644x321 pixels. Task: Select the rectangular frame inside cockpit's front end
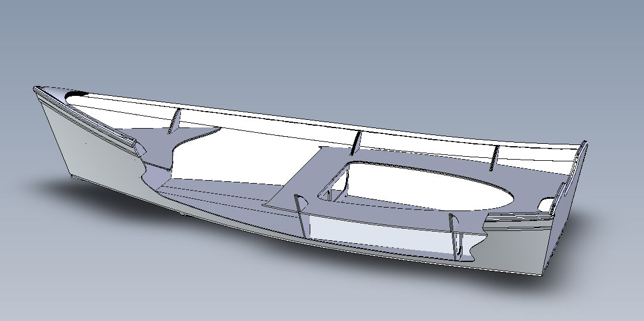click(334, 191)
